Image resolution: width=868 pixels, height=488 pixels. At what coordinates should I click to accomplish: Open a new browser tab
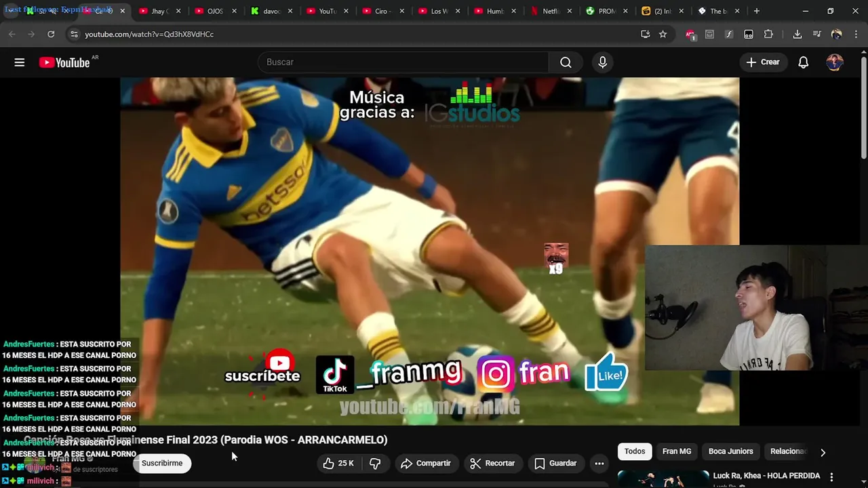point(757,11)
